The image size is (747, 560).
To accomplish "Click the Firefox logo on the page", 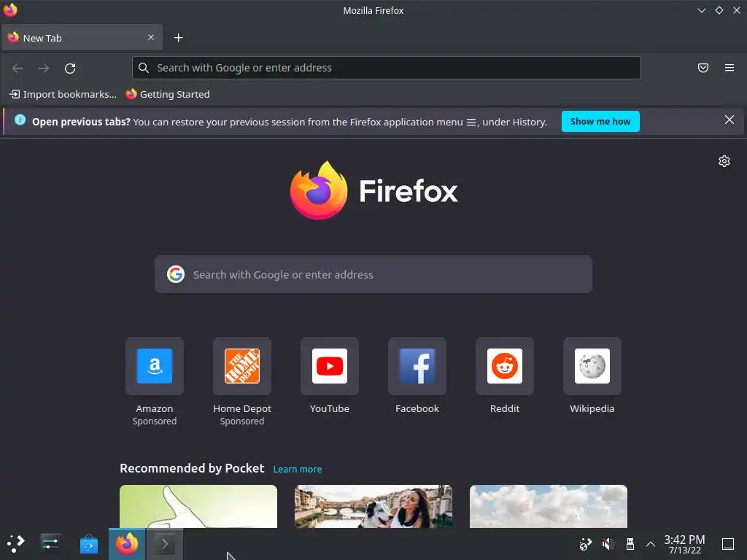I will pyautogui.click(x=373, y=190).
